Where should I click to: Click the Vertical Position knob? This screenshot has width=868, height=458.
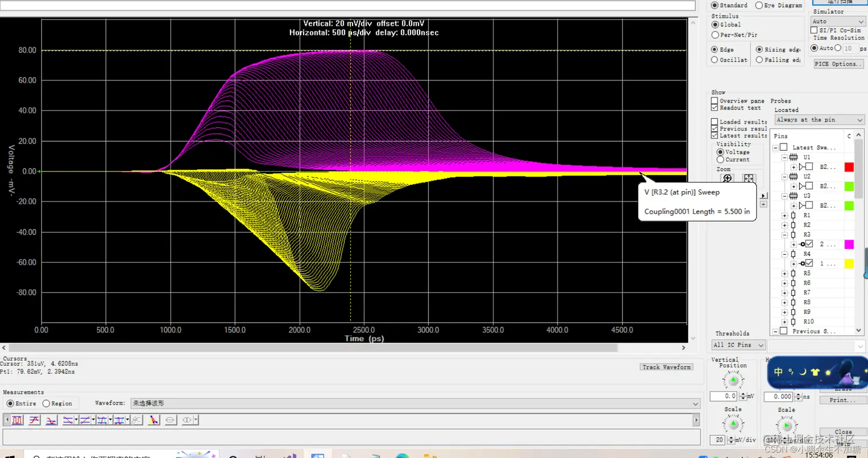[733, 380]
